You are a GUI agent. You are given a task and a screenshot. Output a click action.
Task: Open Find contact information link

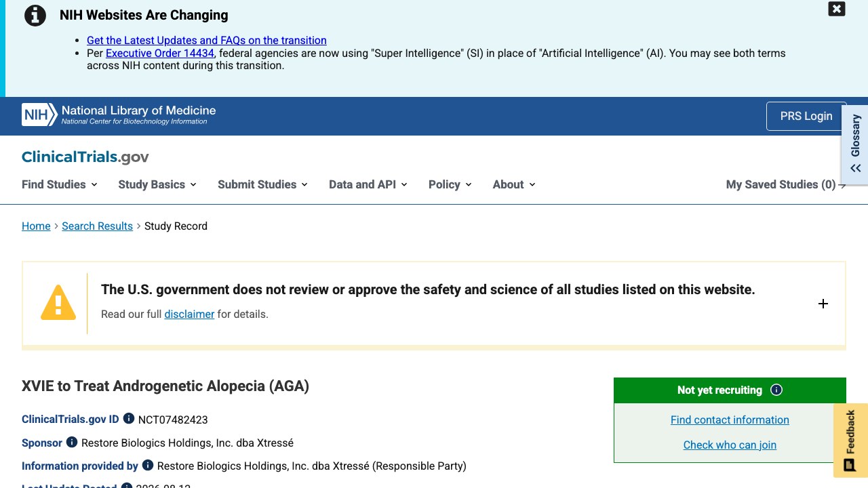[x=730, y=420]
